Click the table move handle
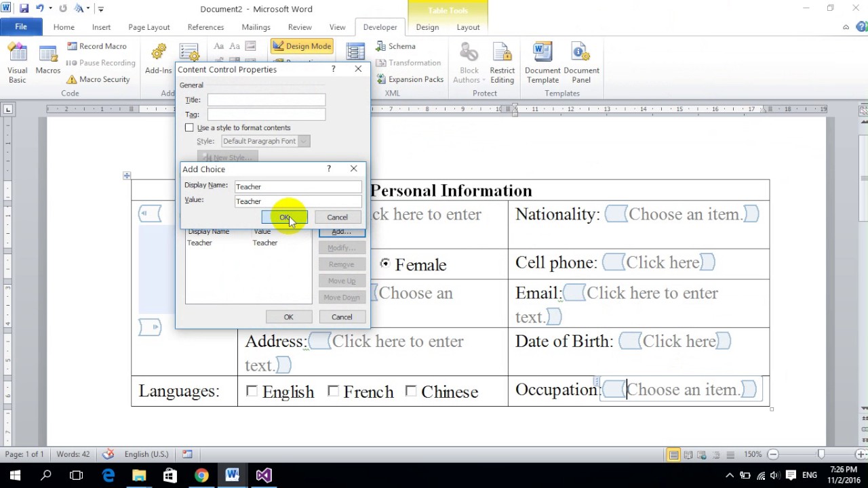 click(x=127, y=176)
